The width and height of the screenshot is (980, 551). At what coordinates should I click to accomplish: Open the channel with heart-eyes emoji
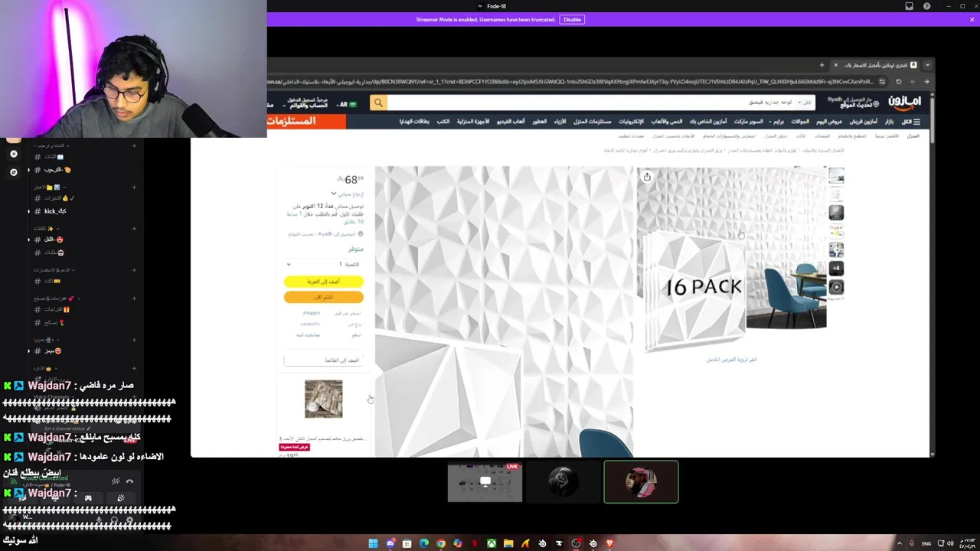[x=54, y=240]
